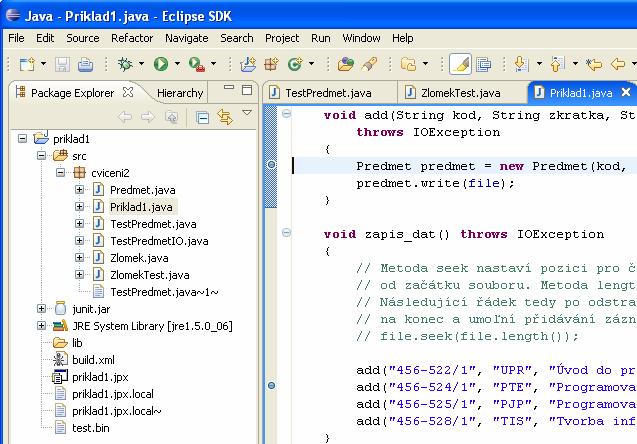
Task: Open the Help menu
Action: click(x=403, y=38)
